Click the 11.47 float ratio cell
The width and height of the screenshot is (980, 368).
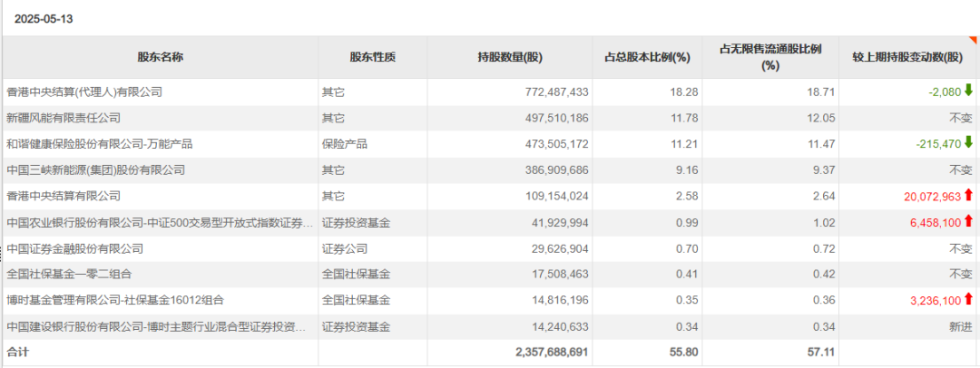tap(823, 144)
